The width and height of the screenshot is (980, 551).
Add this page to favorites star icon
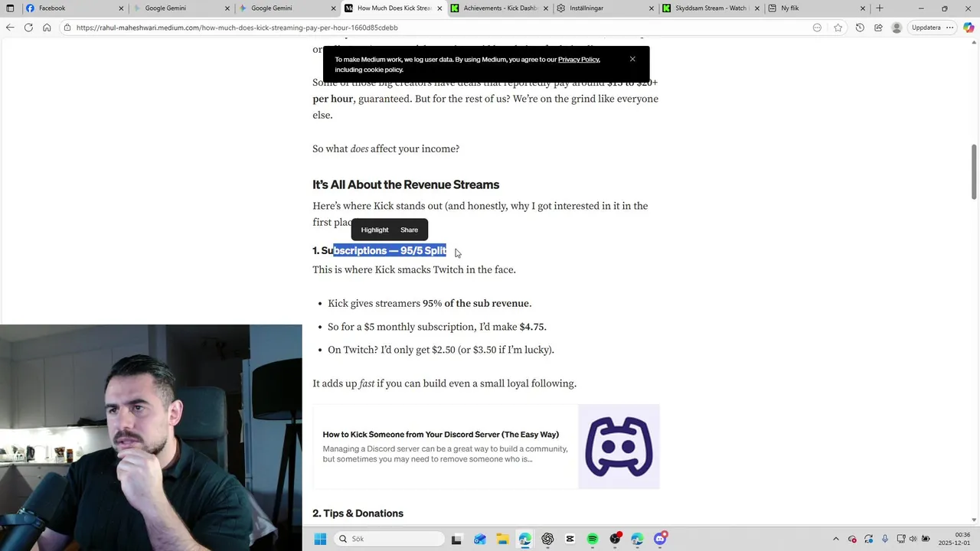tap(838, 28)
